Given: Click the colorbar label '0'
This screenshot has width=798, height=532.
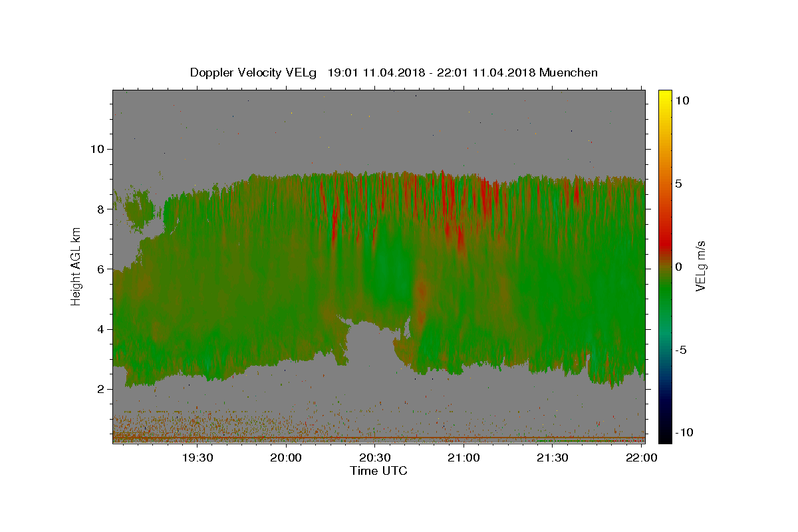Looking at the screenshot, I should click(x=679, y=266).
